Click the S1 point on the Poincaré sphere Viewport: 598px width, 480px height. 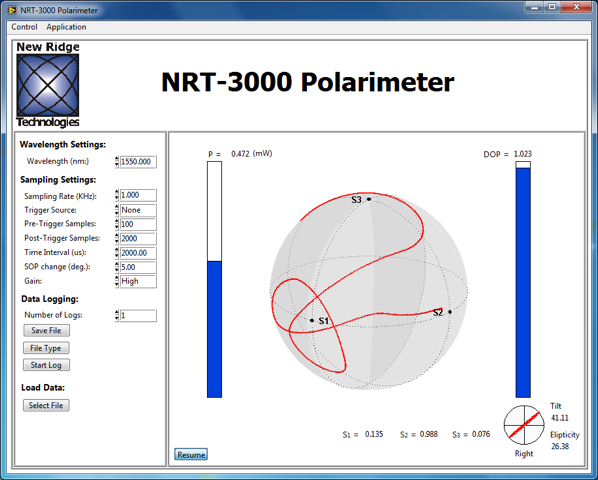pos(312,321)
